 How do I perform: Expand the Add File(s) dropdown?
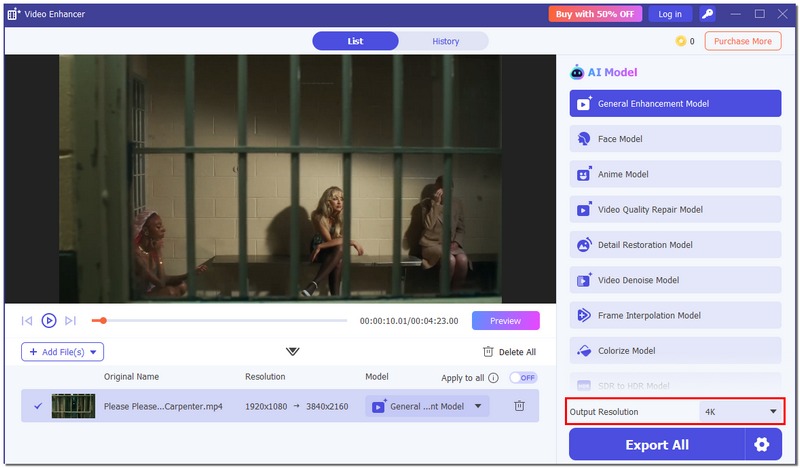click(95, 352)
